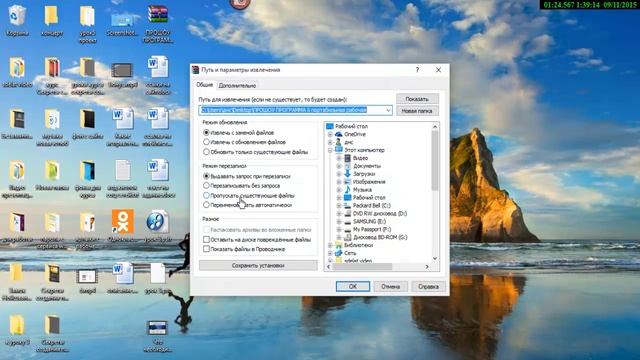This screenshot has height=360, width=640.
Task: Switch to the Дополнительно tab
Action: coord(237,85)
